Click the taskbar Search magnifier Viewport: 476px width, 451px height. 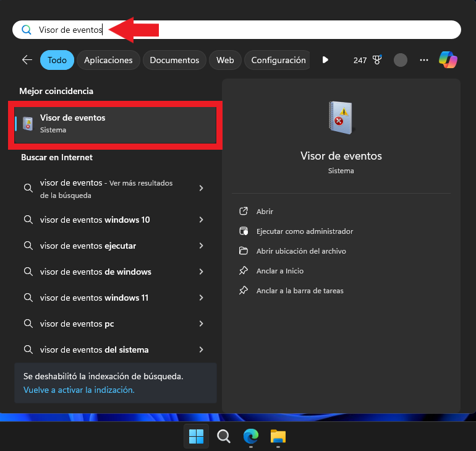coord(224,436)
